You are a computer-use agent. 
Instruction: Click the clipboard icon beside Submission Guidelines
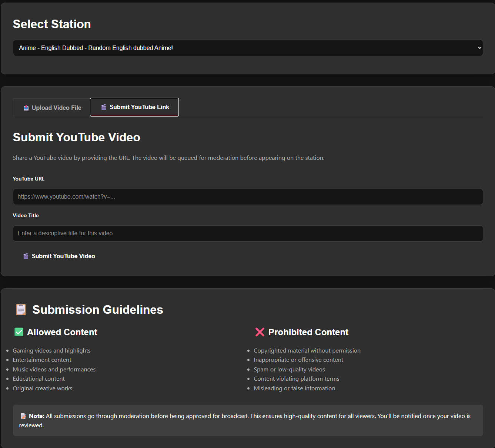tap(20, 309)
